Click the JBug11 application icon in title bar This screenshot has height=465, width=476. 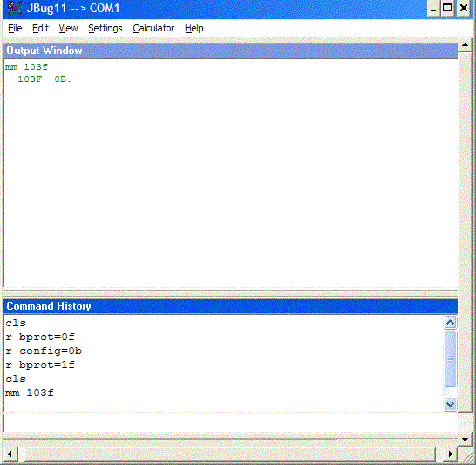click(x=15, y=8)
